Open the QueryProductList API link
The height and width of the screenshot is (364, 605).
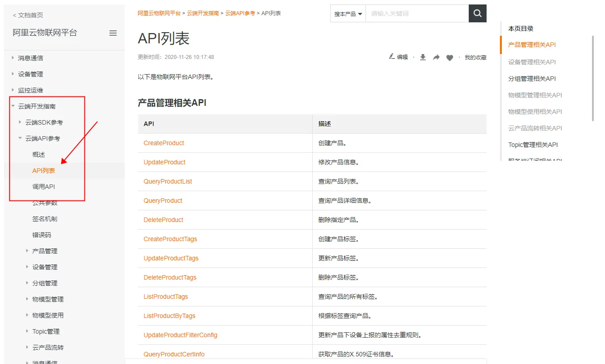(x=168, y=181)
